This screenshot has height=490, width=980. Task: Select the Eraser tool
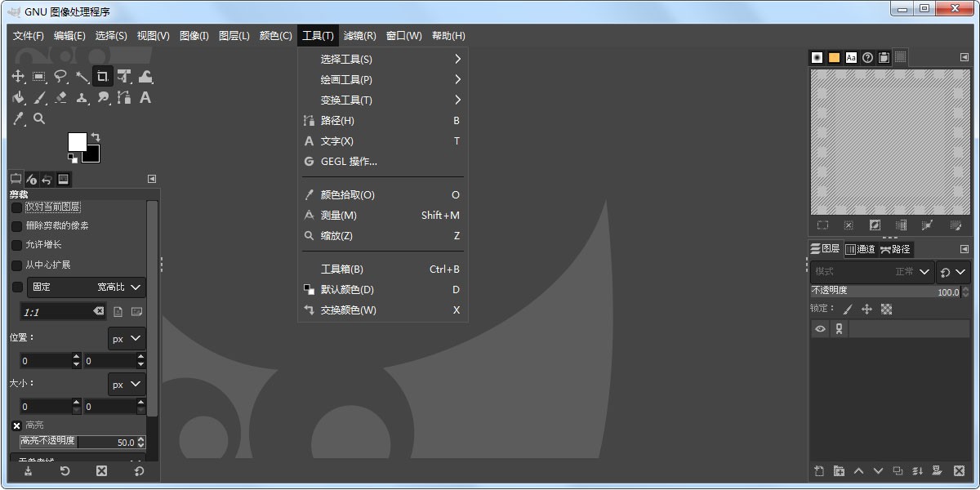(x=60, y=97)
